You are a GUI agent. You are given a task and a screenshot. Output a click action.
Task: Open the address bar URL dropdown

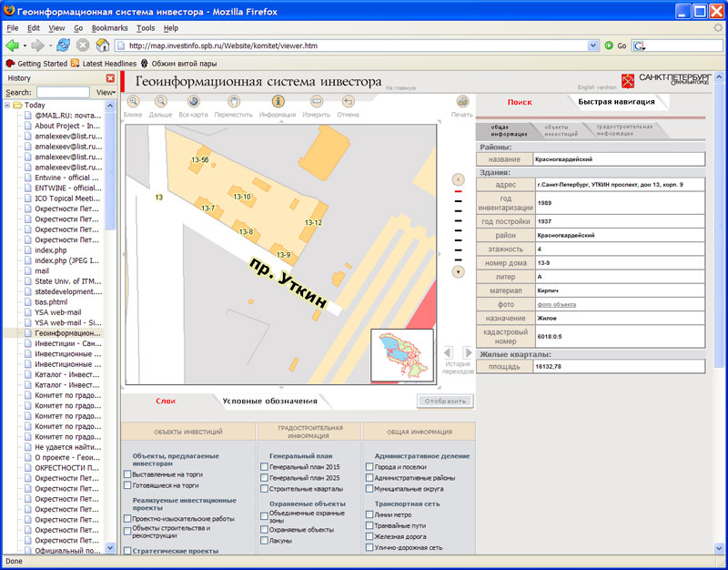(x=592, y=45)
